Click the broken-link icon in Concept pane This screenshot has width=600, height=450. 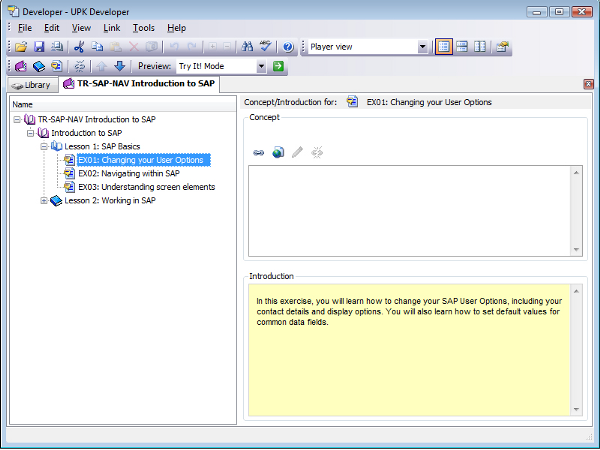317,153
